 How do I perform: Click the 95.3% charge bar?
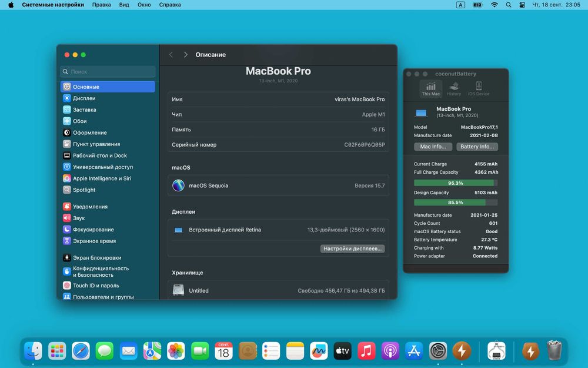[456, 183]
